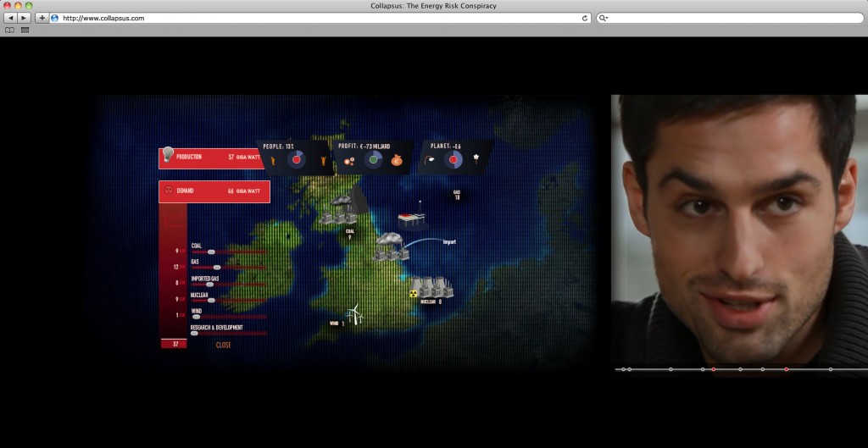Click the Planet flower icon
Screen dimensions: 868x448
coord(476,158)
